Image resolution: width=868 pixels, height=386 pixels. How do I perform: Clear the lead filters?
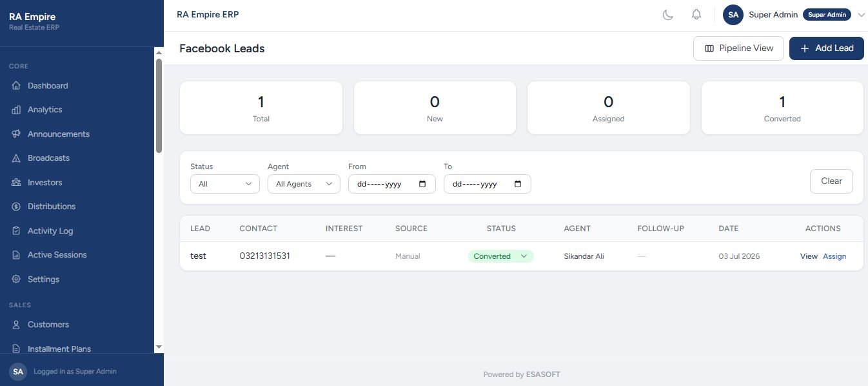[831, 181]
